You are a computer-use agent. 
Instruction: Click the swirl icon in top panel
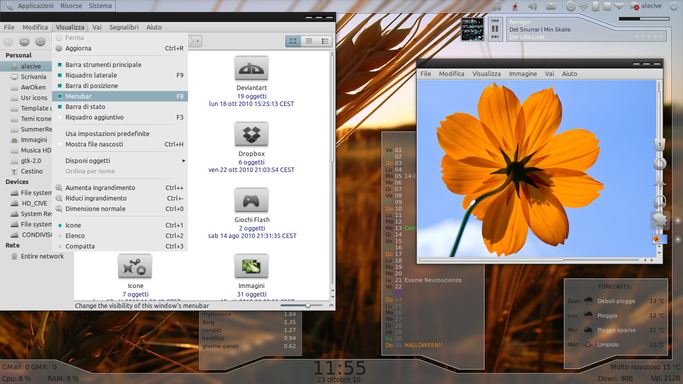[x=571, y=6]
